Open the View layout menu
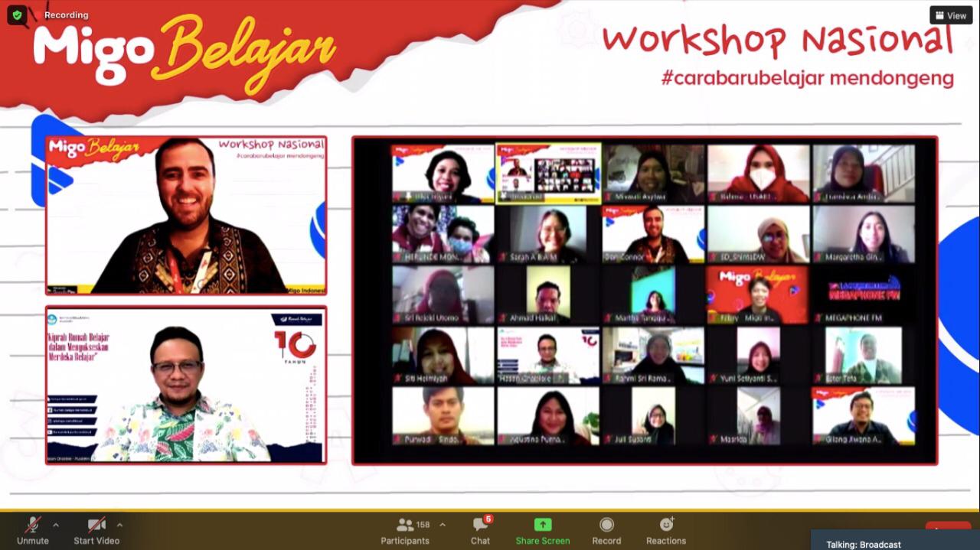Viewport: 980px width, 550px height. pyautogui.click(x=951, y=15)
